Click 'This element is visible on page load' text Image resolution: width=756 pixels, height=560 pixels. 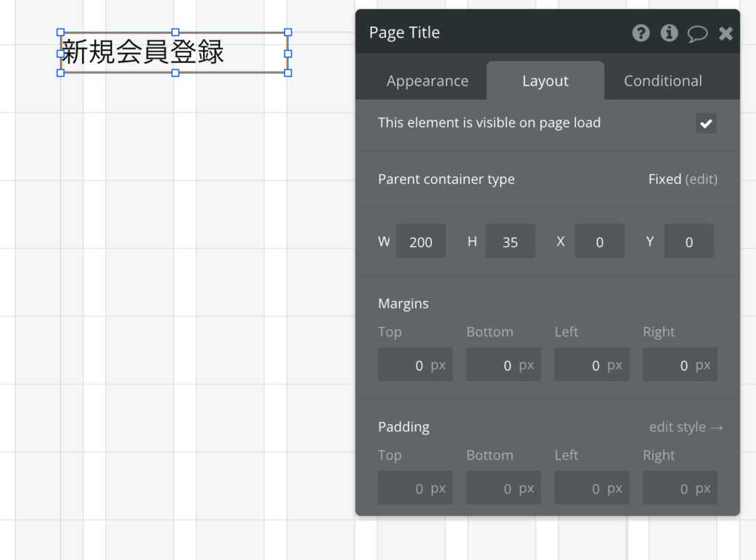click(489, 123)
